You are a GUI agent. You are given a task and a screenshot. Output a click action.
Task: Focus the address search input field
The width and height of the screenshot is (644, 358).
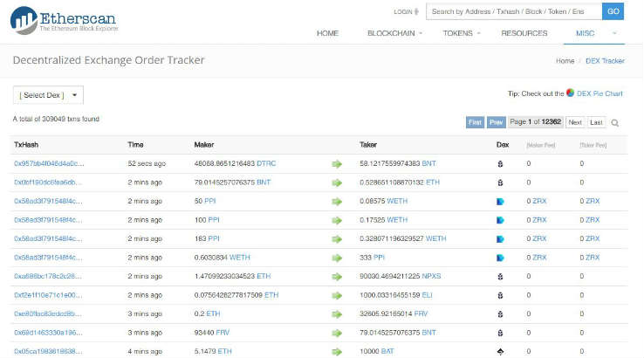tap(513, 11)
